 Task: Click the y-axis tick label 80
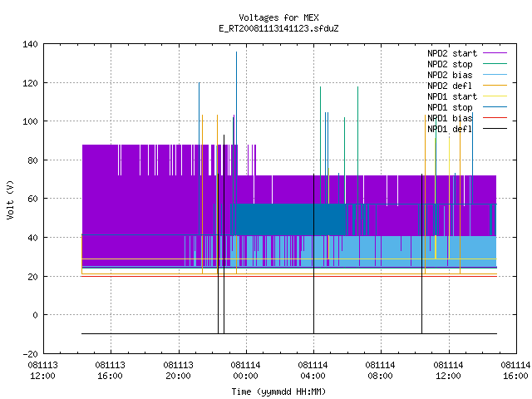tap(33, 160)
